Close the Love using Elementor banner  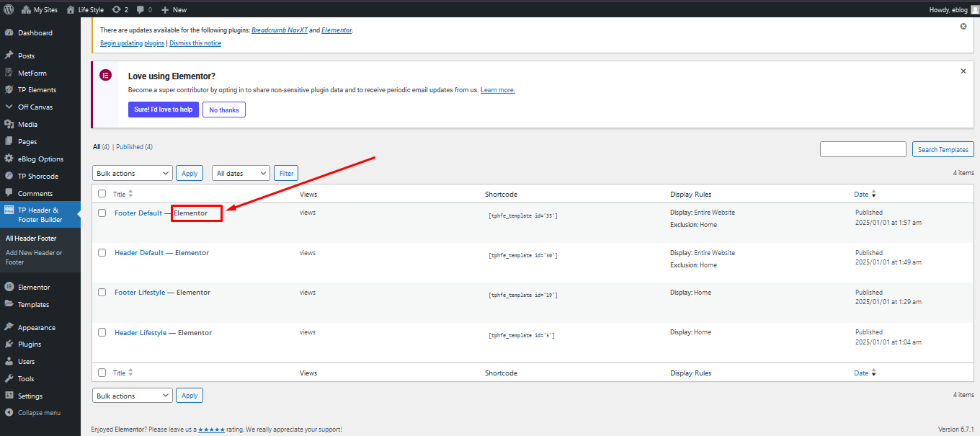(963, 71)
